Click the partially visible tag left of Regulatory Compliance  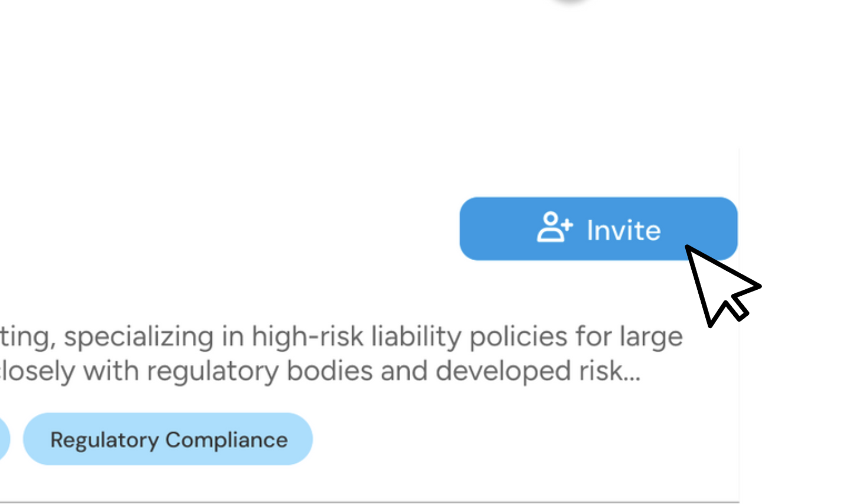coord(4,439)
